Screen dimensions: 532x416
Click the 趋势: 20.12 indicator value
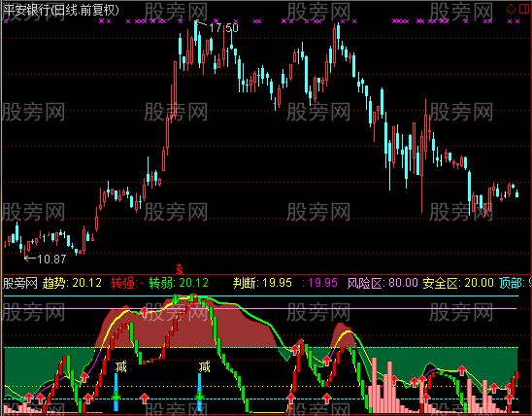[72, 283]
